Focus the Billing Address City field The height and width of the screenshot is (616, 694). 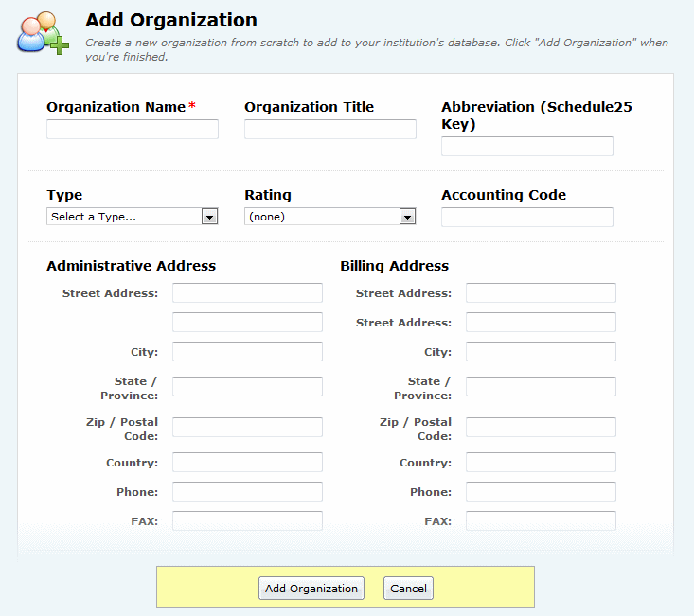541,352
